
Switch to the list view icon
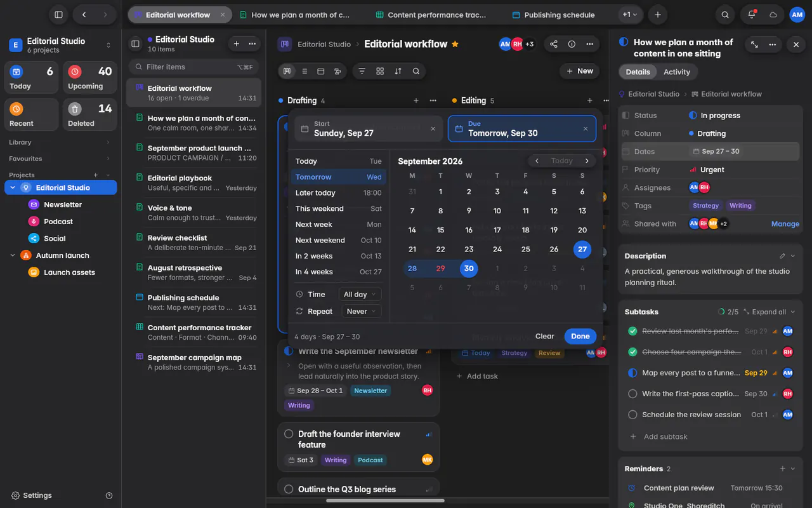tap(304, 71)
